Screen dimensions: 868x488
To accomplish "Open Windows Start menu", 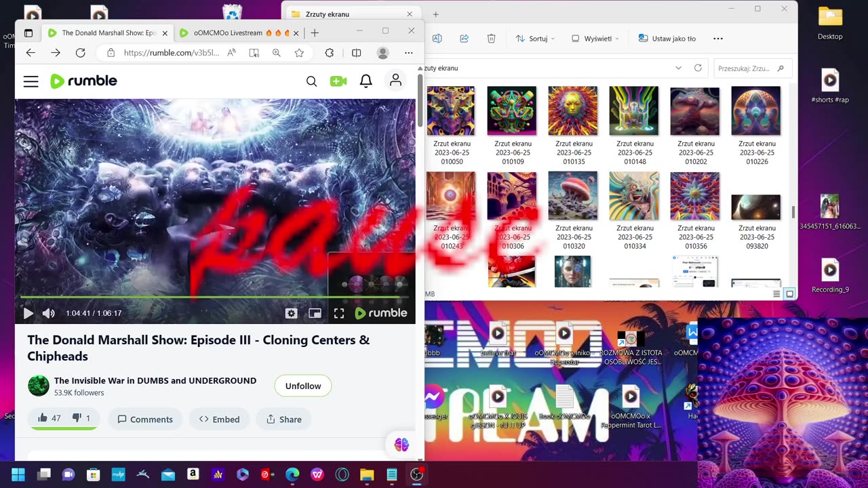I will (18, 474).
